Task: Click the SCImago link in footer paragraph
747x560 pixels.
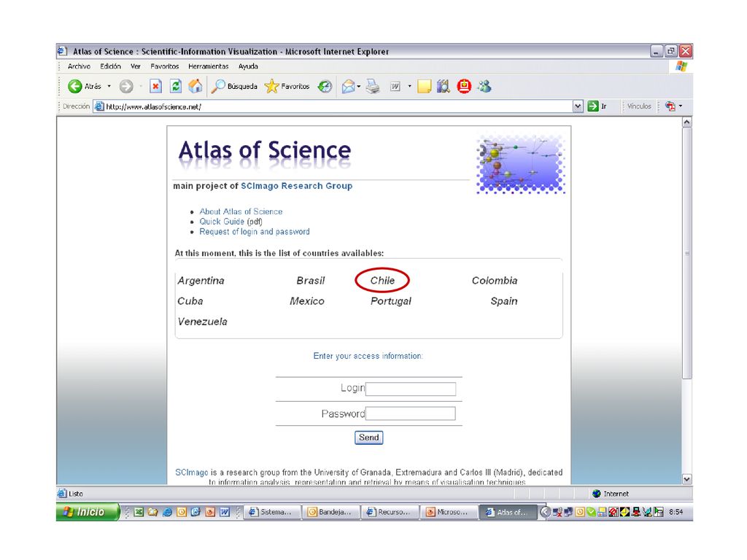Action: (x=192, y=472)
